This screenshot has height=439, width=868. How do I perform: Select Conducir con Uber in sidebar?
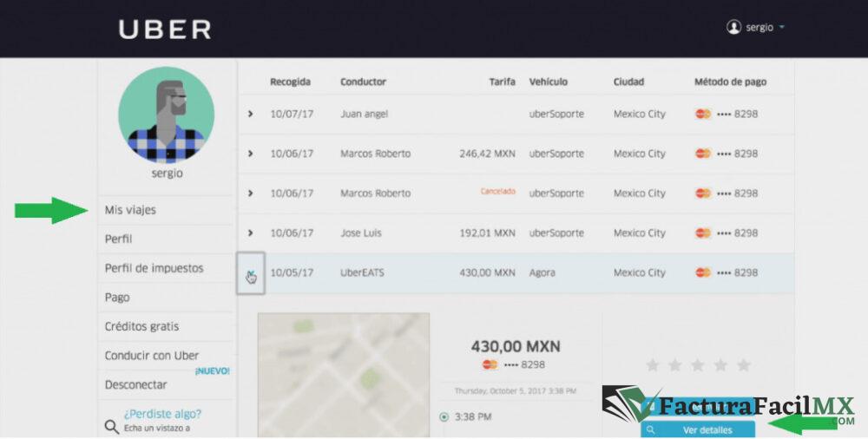[152, 356]
